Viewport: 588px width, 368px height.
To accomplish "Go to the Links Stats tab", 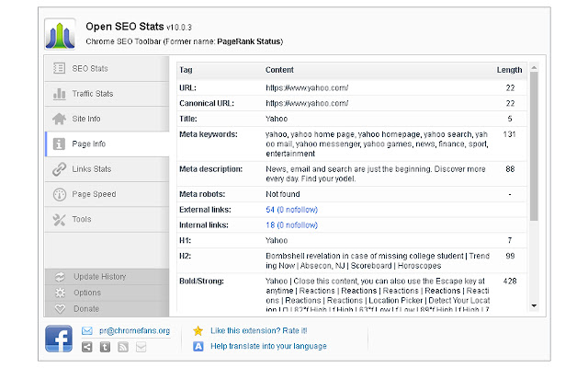I will [x=91, y=168].
